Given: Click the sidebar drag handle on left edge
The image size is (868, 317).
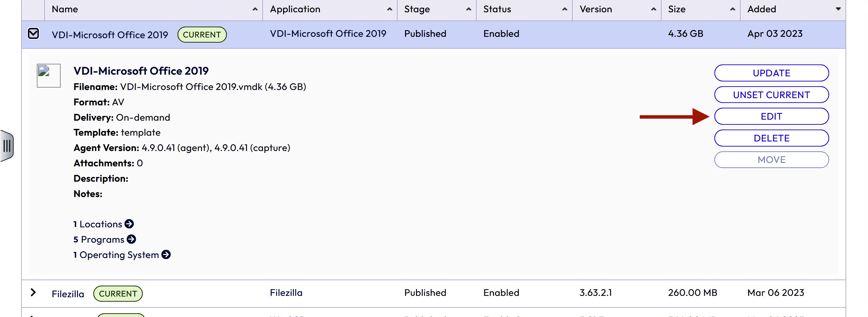Looking at the screenshot, I should (7, 146).
